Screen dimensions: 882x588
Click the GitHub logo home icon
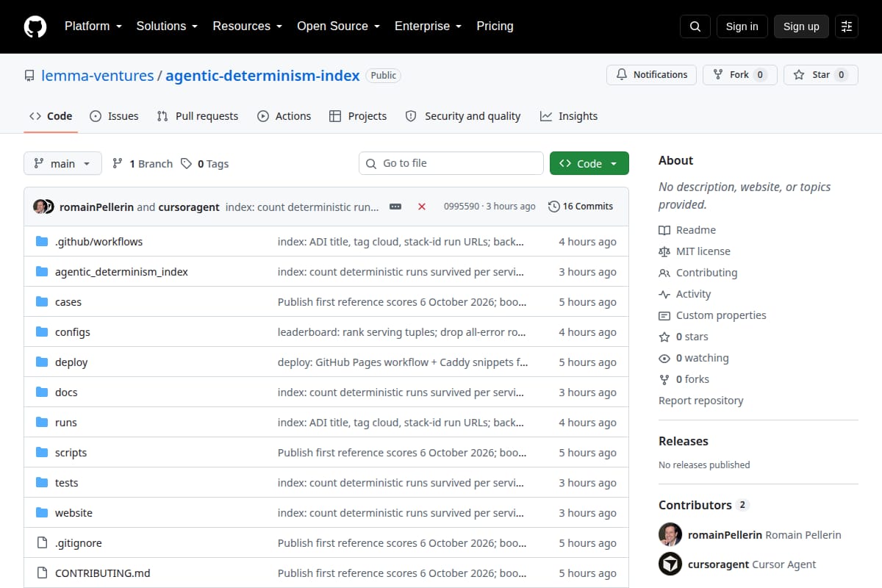[x=35, y=26]
